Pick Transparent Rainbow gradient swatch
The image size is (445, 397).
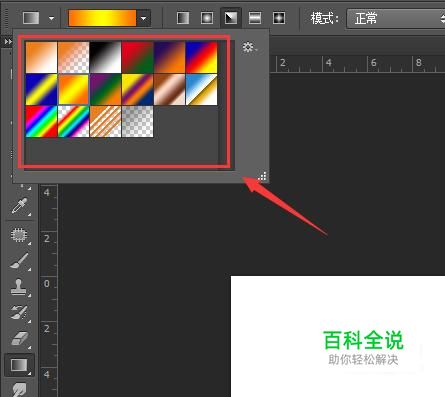73,121
